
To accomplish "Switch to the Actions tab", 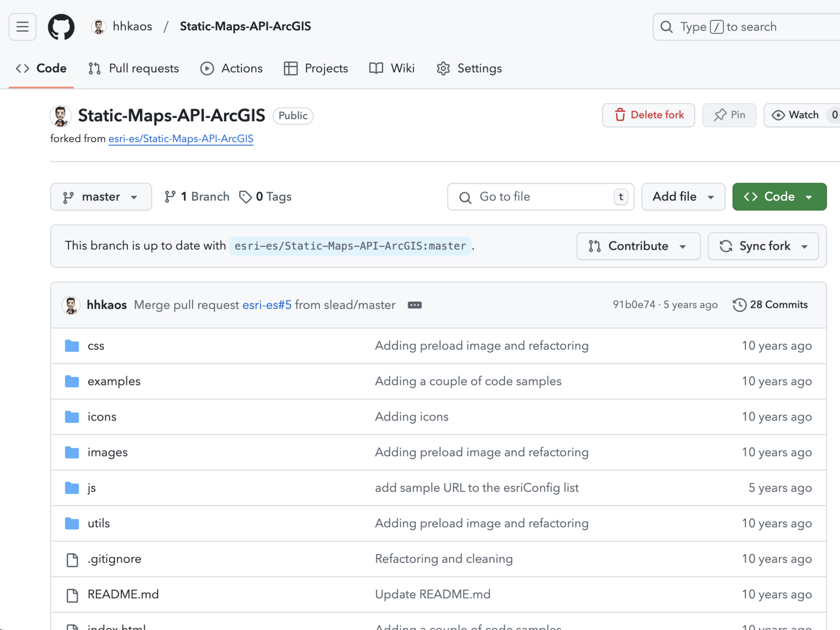I will click(232, 69).
